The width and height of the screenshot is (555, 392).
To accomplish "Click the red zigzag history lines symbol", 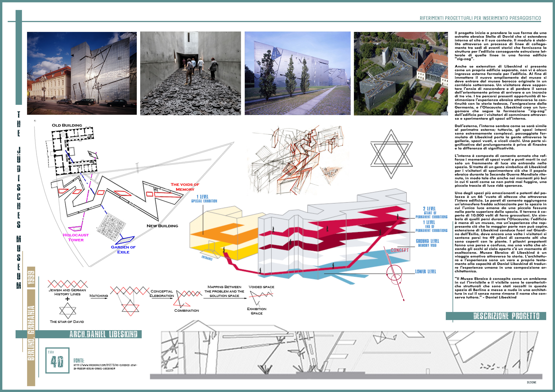I will point(68,284).
